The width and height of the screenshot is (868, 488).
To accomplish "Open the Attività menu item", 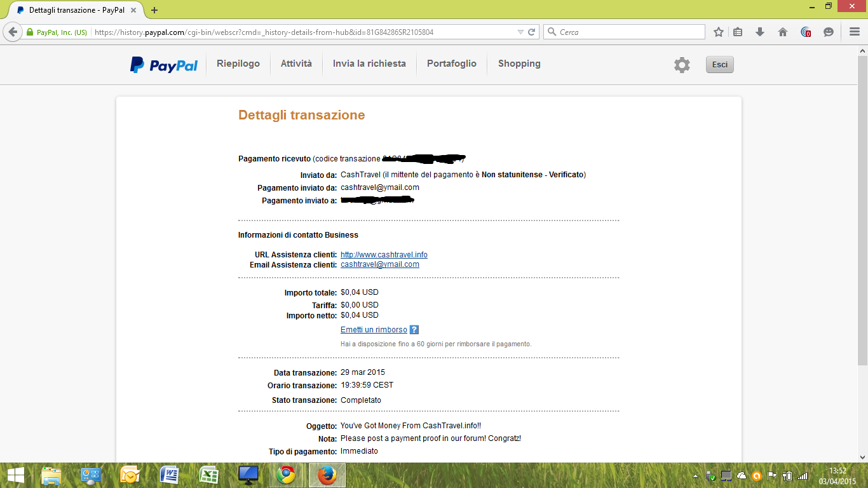I will point(296,64).
